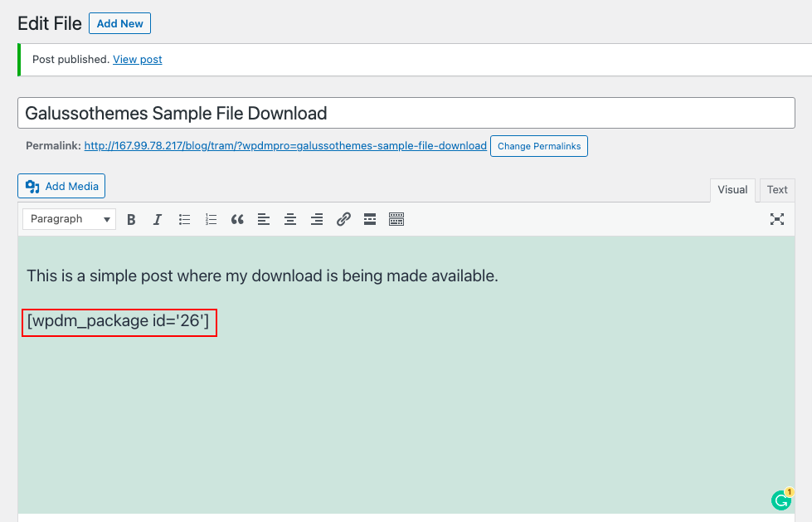
Task: Toggle italic formatting in editor toolbar
Action: [158, 219]
